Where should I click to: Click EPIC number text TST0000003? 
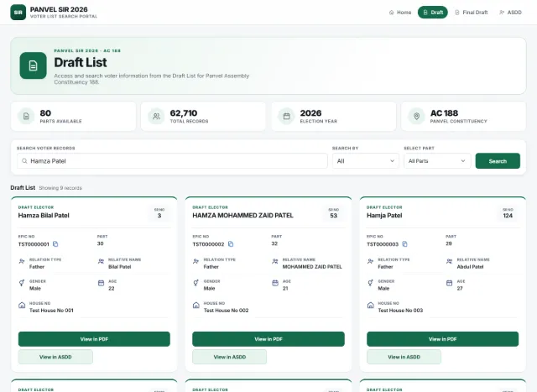pyautogui.click(x=383, y=244)
